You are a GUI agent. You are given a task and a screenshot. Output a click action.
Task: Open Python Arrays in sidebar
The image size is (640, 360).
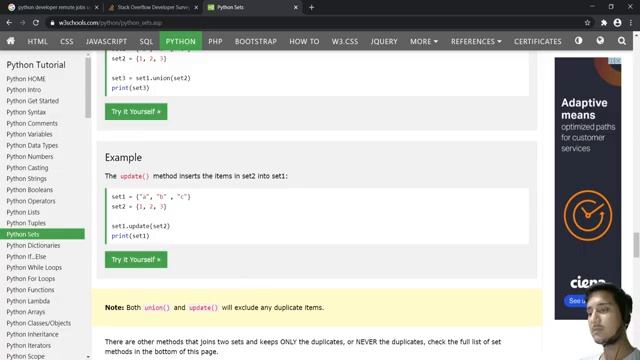25,312
